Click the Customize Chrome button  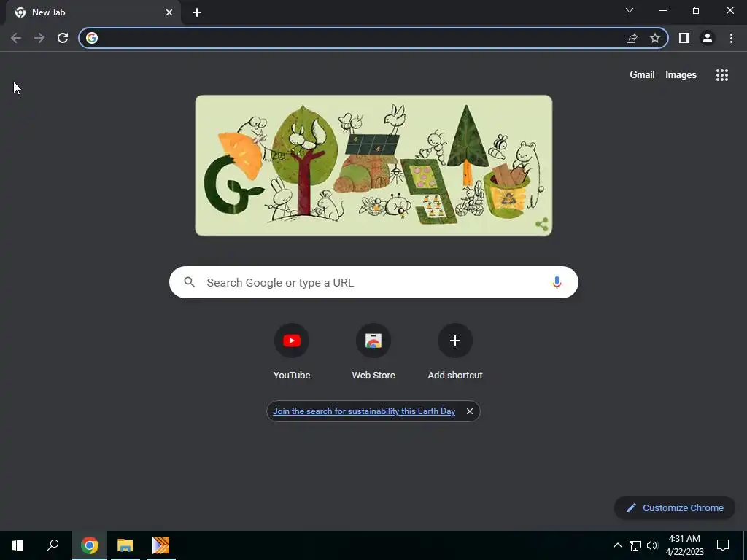[x=675, y=507]
